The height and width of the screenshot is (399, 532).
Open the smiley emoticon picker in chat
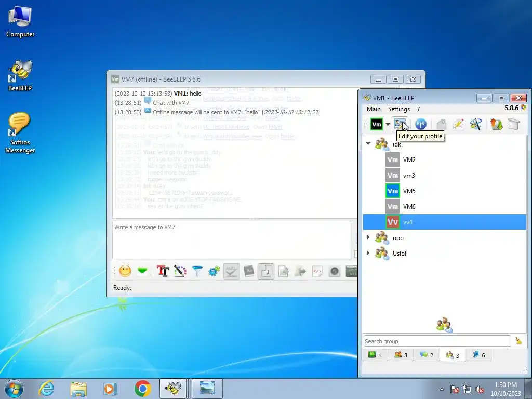125,271
